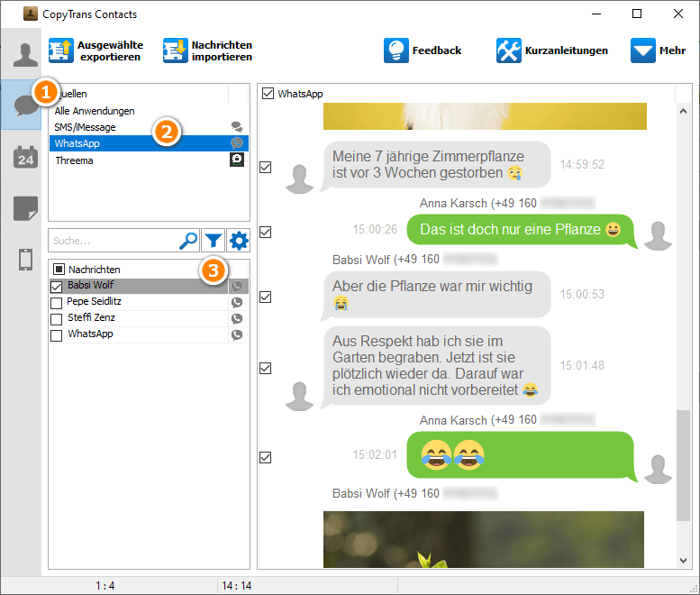Screen dimensions: 700x595
Task: Open the Contacts sidebar section
Action: pos(25,55)
